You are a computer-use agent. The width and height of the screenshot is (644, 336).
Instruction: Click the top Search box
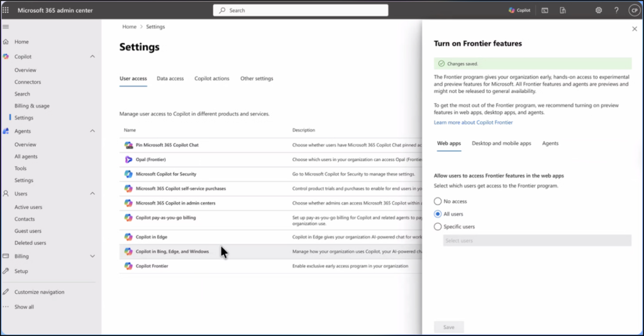[301, 10]
